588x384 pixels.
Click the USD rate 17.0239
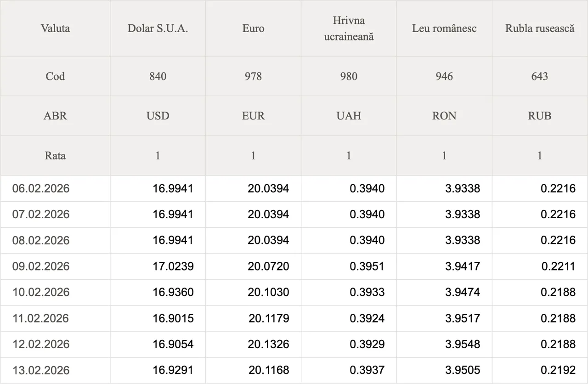173,266
